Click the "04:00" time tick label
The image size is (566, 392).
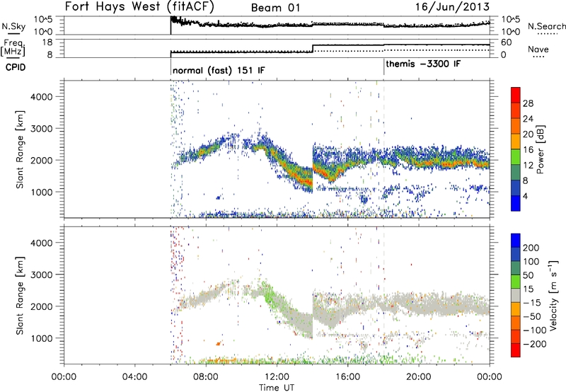(134, 377)
